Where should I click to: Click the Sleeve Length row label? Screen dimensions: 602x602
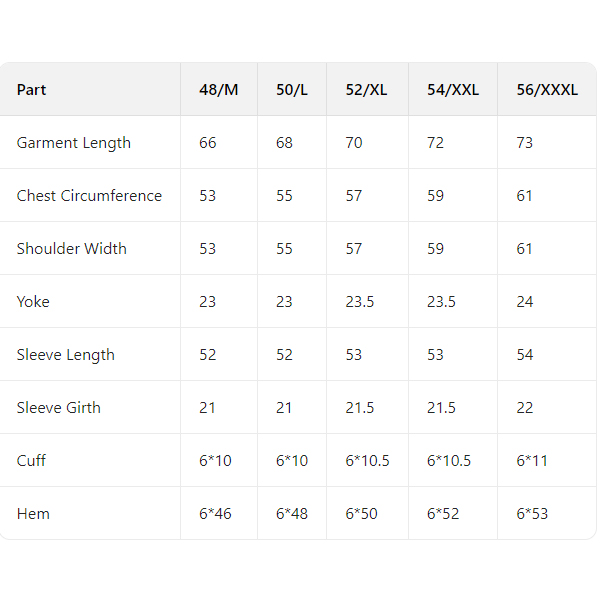click(x=66, y=355)
